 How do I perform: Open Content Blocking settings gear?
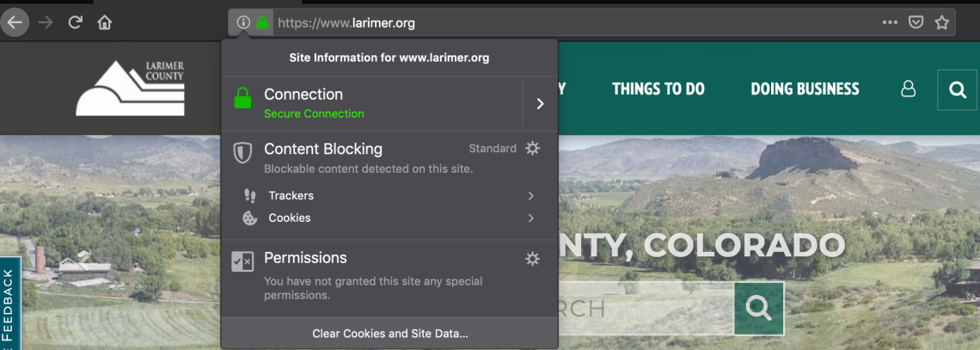click(532, 149)
